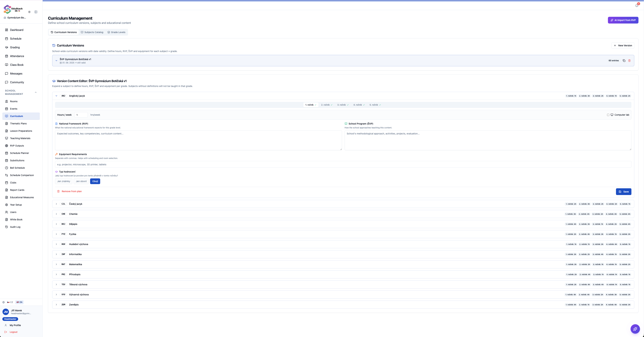Open Thematic Plans
Screen dimensions: 644x337
(x=21, y=124)
